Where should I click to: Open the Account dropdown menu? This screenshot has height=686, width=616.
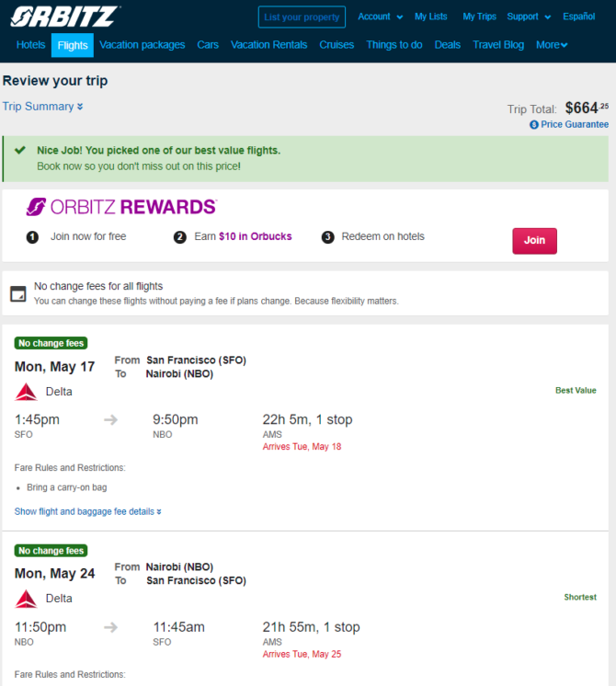coord(381,17)
